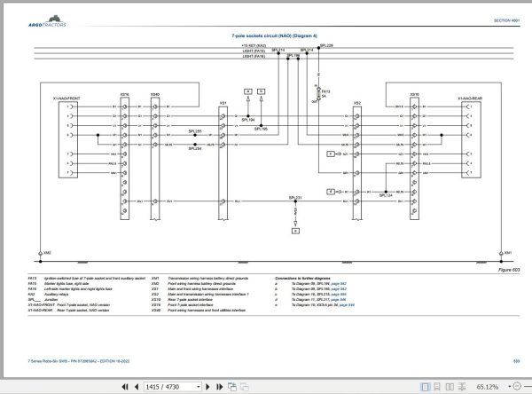
Task: Click the previous view icon
Action: click(x=232, y=387)
